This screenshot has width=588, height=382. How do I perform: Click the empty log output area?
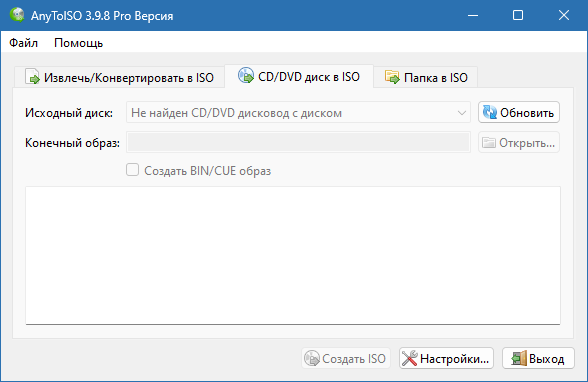(293, 255)
